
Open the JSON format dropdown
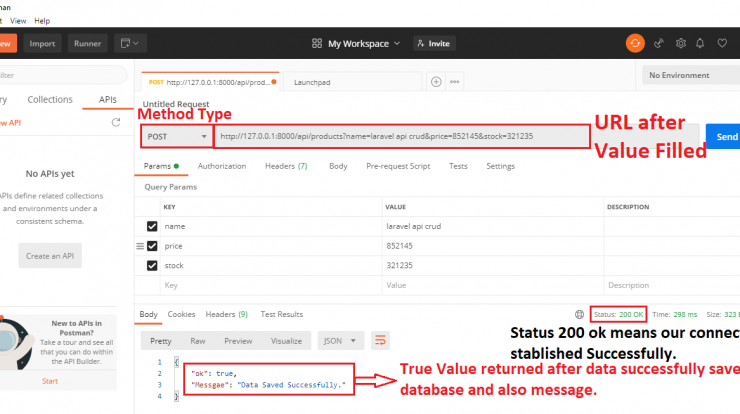click(340, 341)
